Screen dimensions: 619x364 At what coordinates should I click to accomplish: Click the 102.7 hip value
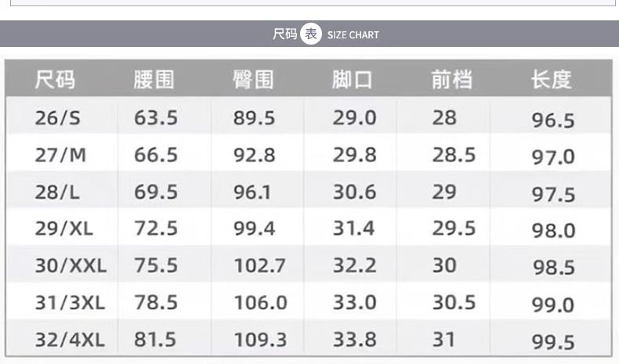[x=260, y=265]
